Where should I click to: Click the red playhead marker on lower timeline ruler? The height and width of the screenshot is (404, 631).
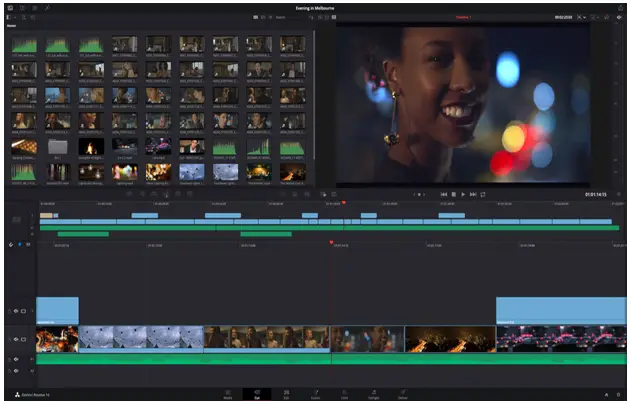click(x=331, y=242)
